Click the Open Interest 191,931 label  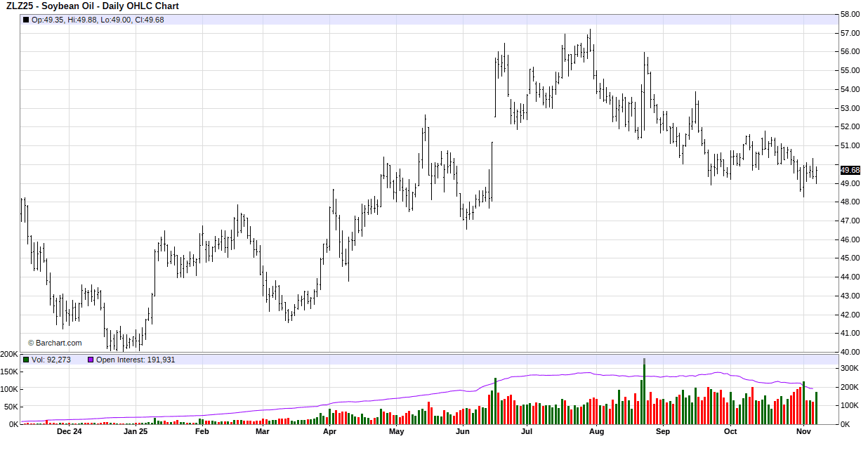click(136, 360)
